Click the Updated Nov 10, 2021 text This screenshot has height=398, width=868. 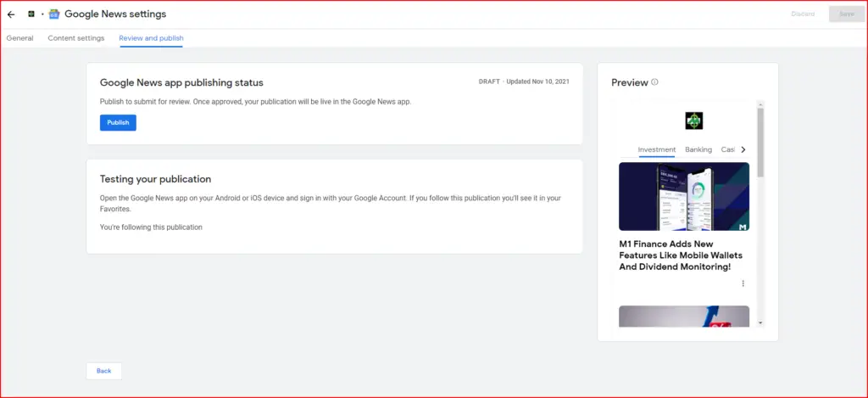pyautogui.click(x=537, y=81)
